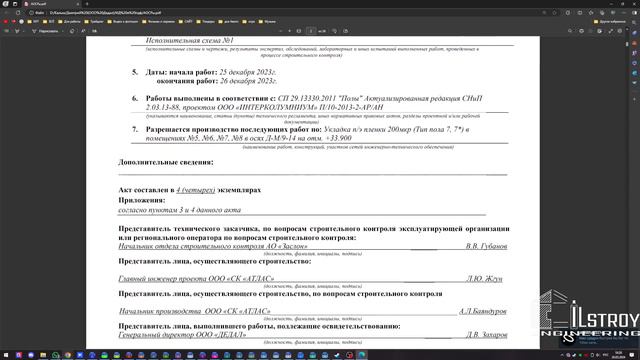Select the highlighter tool in PDF toolbar
640x360 pixels.
[17, 31]
